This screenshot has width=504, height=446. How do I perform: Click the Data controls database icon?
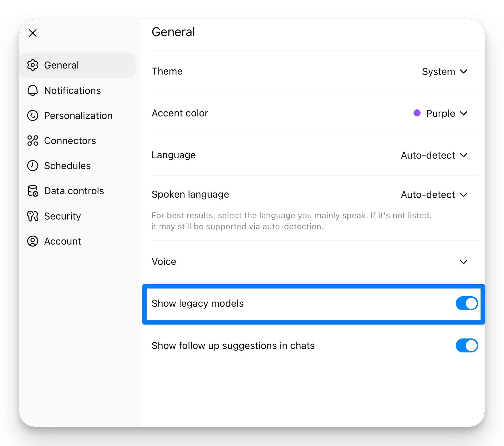(33, 191)
